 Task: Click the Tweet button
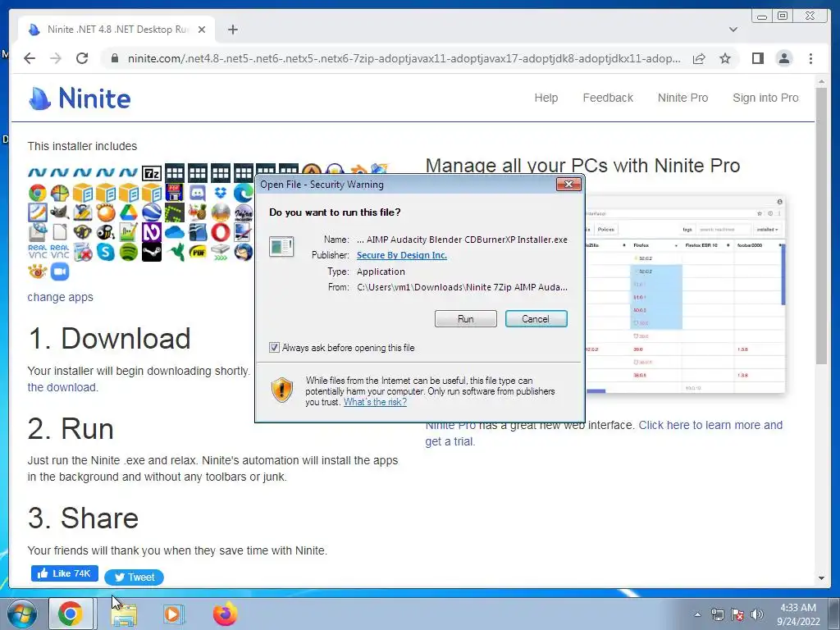coord(134,577)
